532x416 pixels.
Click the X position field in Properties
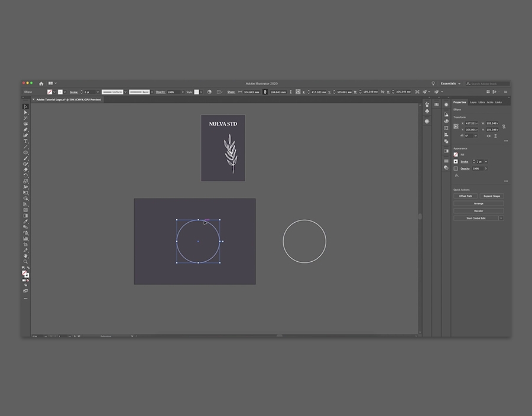[471, 123]
